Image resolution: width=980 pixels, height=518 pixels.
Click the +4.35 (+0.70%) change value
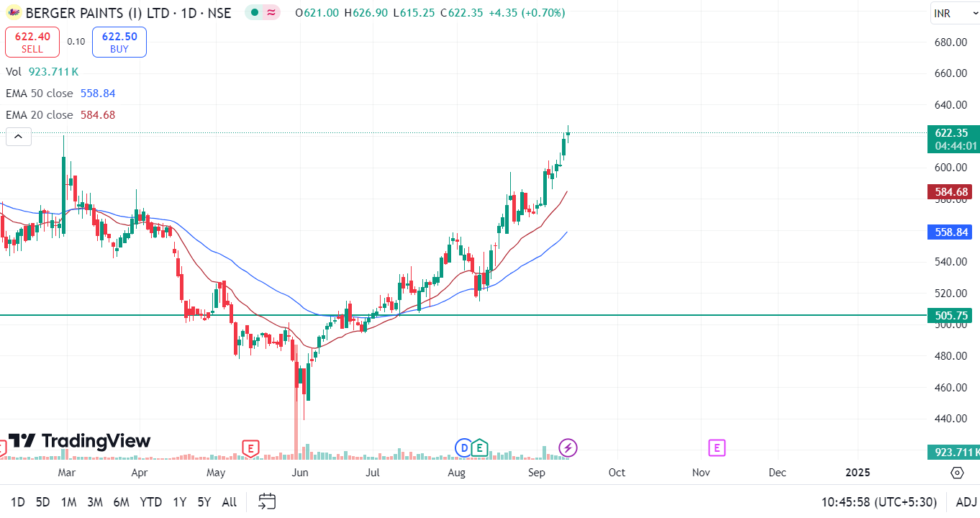point(527,13)
